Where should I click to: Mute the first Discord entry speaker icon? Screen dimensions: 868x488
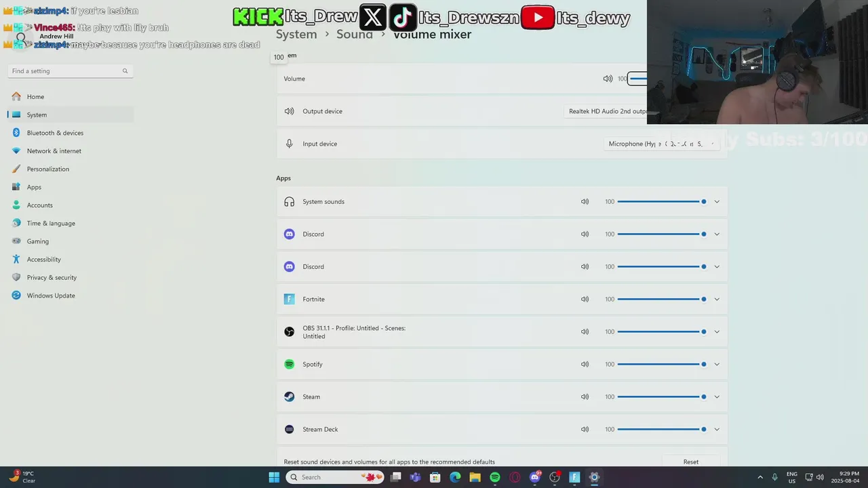click(x=585, y=234)
